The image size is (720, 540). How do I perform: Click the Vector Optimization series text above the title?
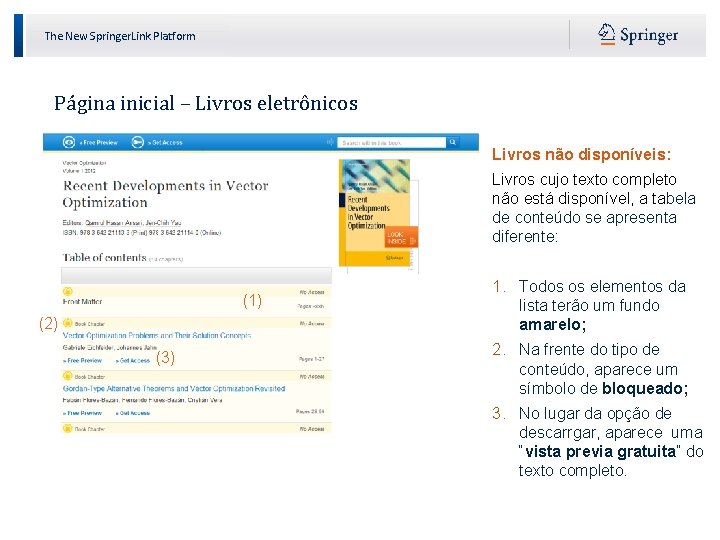84,163
